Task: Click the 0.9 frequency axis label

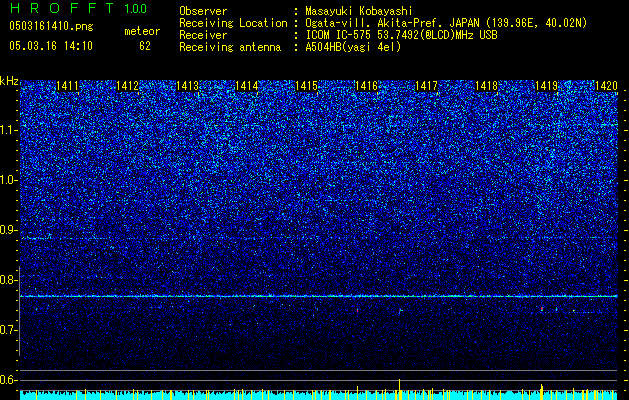Action: click(x=9, y=230)
